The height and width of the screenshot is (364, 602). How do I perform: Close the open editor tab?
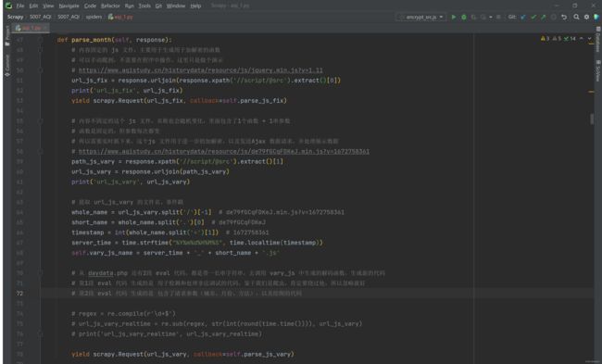click(x=45, y=28)
